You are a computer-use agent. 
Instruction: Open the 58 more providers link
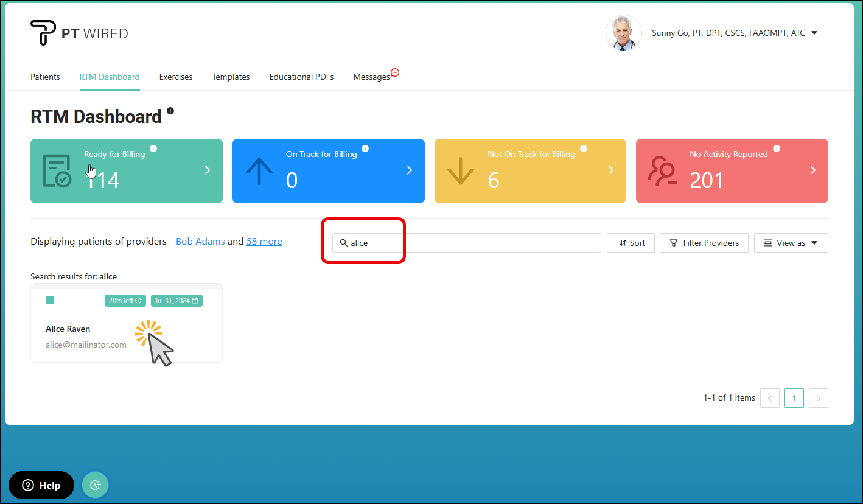coord(264,242)
